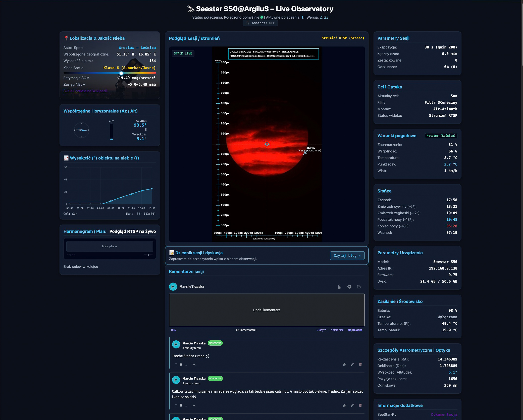Upvote the 'Całkowite zachmurzenie' comment
The image size is (523, 420).
176,405
